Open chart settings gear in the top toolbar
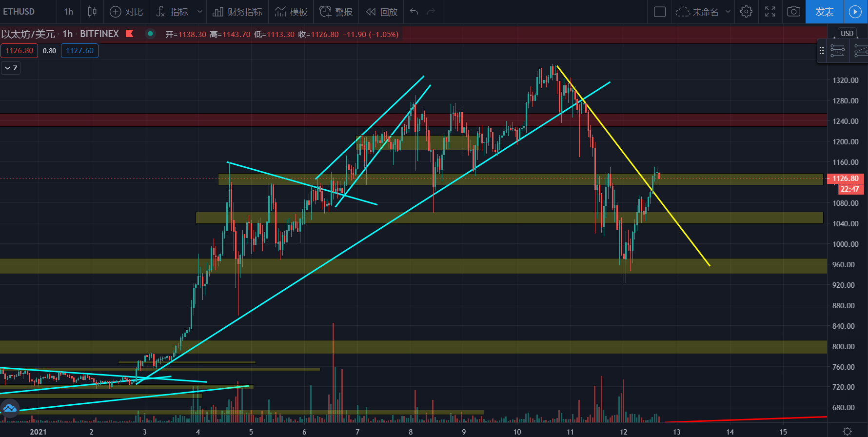Viewport: 868px width, 437px height. 746,12
